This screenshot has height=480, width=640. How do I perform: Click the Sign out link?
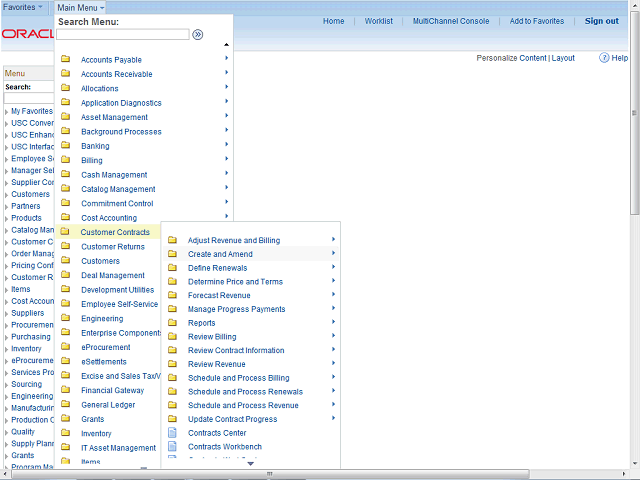point(601,21)
